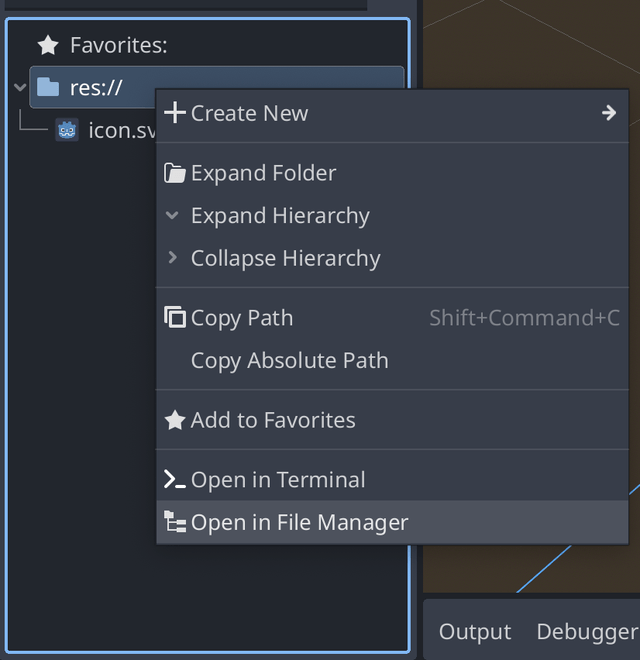Click the Favorites label text
Viewport: 640px width, 660px height.
[x=118, y=45]
